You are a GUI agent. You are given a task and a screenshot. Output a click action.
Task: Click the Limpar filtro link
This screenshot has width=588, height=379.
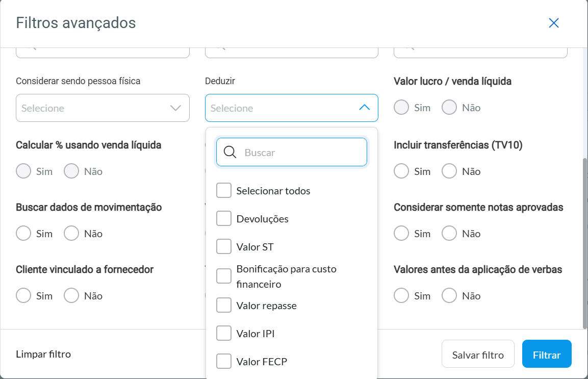click(43, 353)
